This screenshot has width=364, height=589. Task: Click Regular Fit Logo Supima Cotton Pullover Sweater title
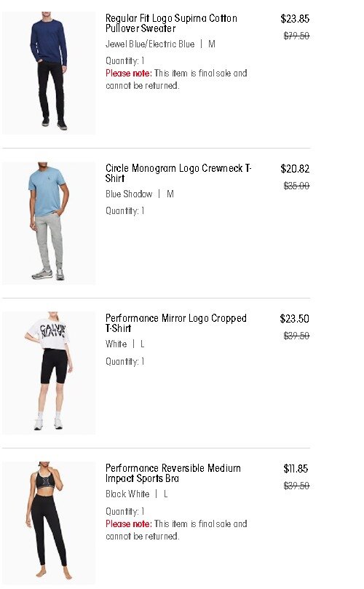[x=171, y=23]
